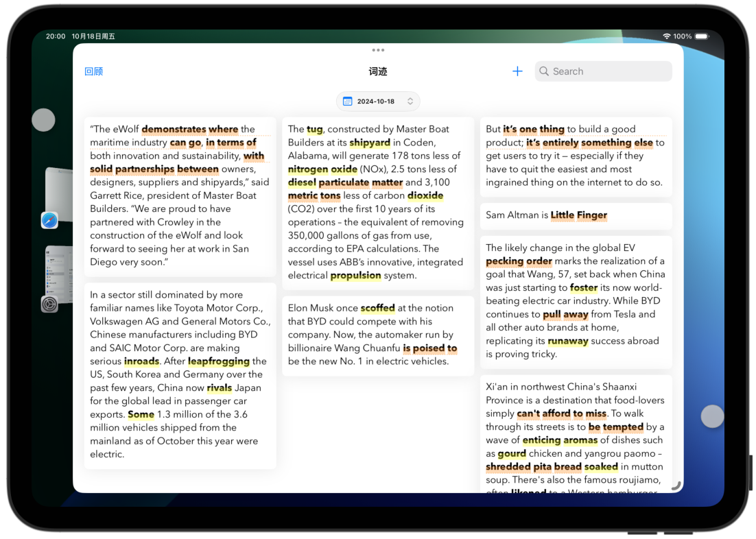This screenshot has width=756, height=539.
Task: Tap highlighted word 'tug'
Action: click(x=315, y=129)
